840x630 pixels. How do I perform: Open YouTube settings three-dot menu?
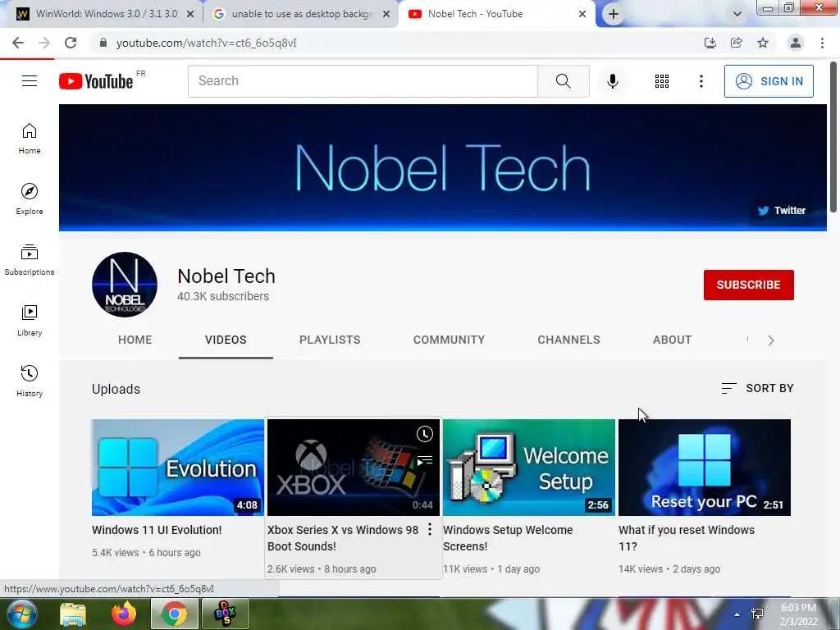pyautogui.click(x=701, y=81)
